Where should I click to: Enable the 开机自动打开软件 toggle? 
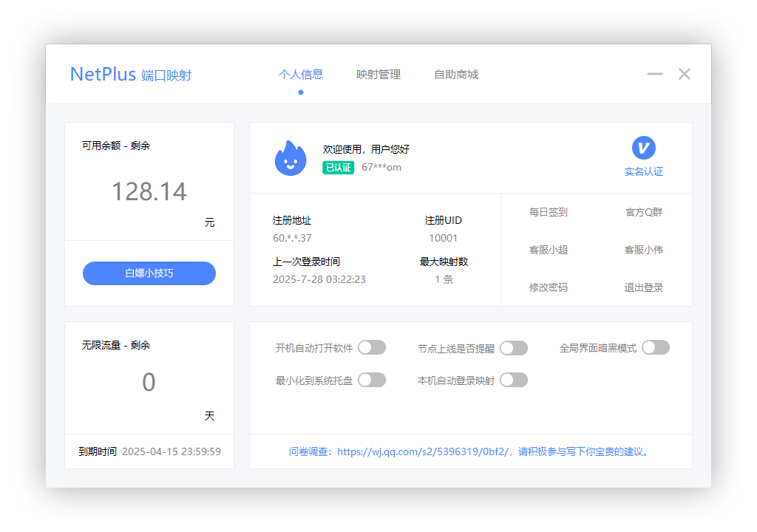[x=372, y=347]
